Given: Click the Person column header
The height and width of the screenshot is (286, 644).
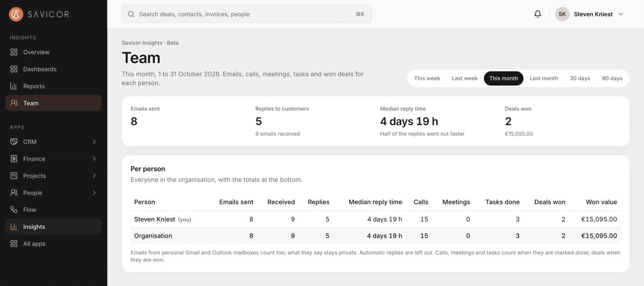Looking at the screenshot, I should click(x=144, y=202).
